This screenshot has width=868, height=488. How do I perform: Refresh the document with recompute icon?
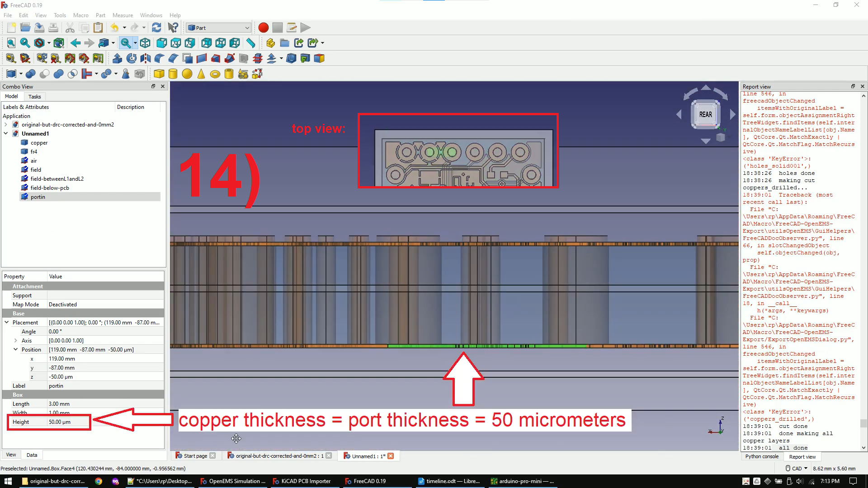pos(156,28)
